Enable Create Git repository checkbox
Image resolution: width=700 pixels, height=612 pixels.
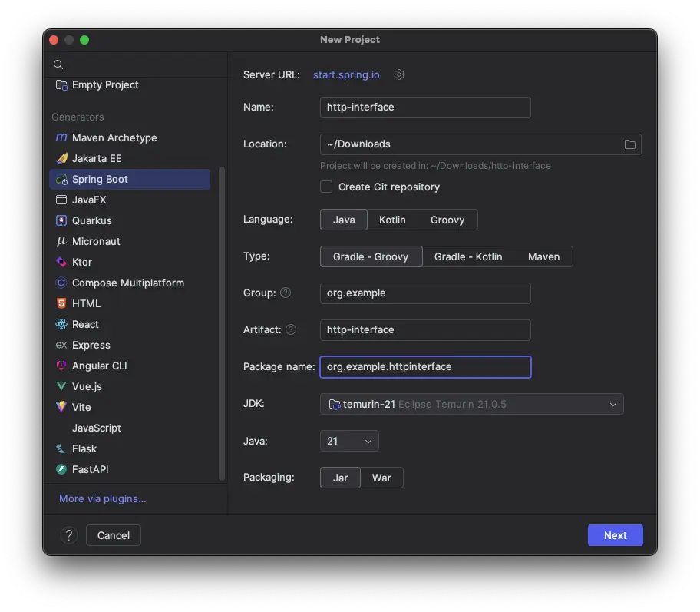326,187
